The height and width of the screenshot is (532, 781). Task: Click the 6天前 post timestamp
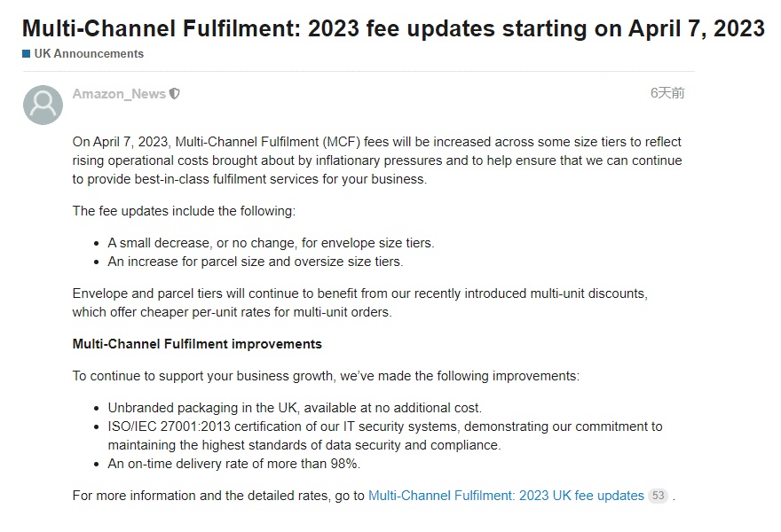coord(667,93)
